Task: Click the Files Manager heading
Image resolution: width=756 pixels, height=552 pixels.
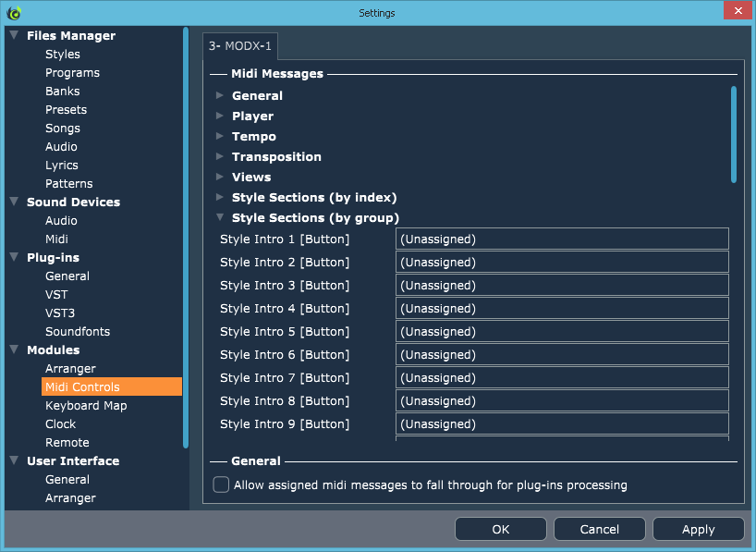Action: [x=71, y=36]
